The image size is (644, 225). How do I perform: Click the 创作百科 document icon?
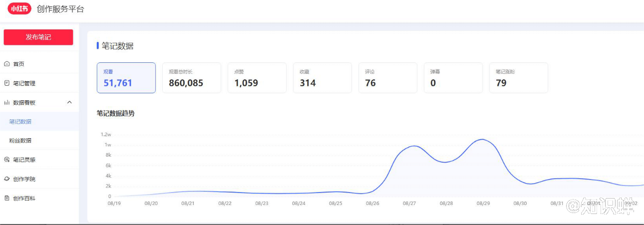(7, 198)
